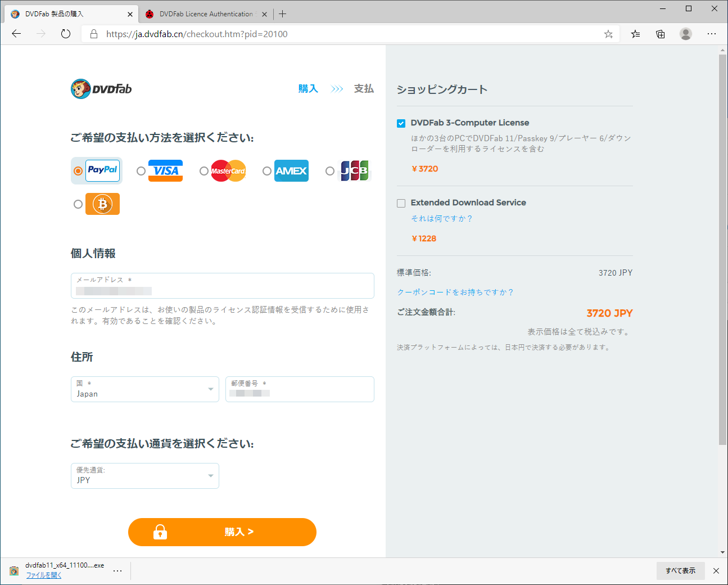The width and height of the screenshot is (728, 585).
Task: Click the AMEX card logo
Action: (x=291, y=171)
